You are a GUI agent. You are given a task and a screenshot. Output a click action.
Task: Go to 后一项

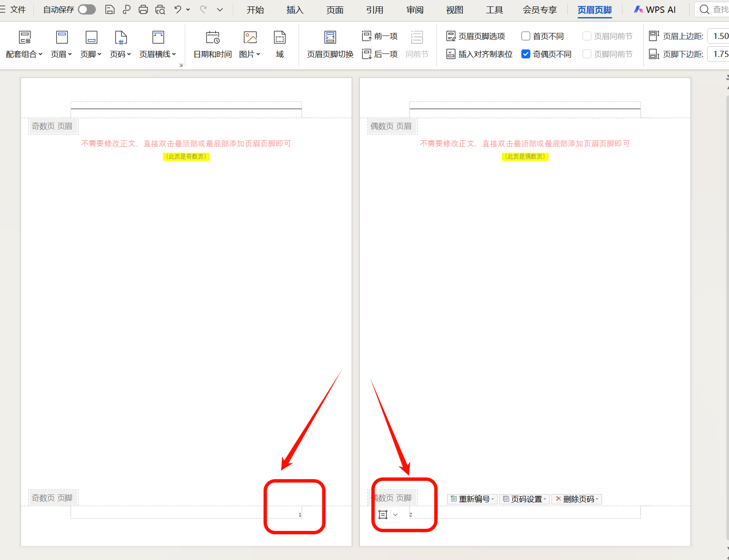(x=380, y=54)
